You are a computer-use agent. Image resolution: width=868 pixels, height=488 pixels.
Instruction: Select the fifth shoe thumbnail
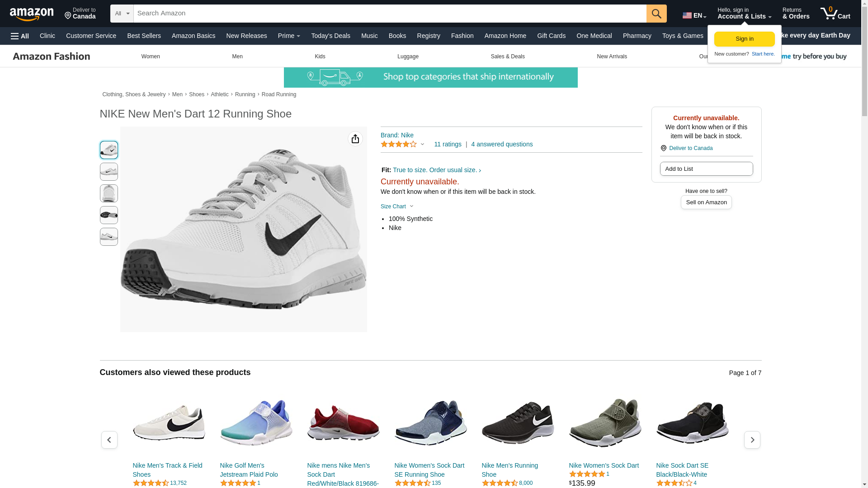pyautogui.click(x=109, y=237)
